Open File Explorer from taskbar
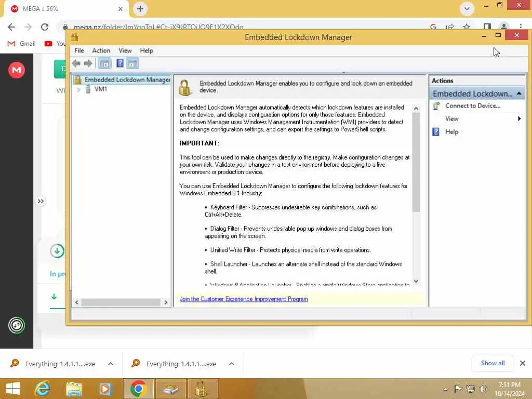This screenshot has width=532, height=399. tap(74, 389)
